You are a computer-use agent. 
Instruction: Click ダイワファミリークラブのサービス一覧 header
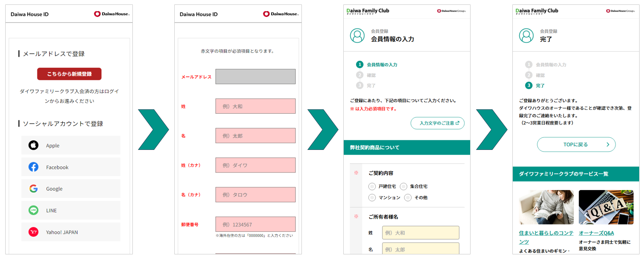(576, 174)
